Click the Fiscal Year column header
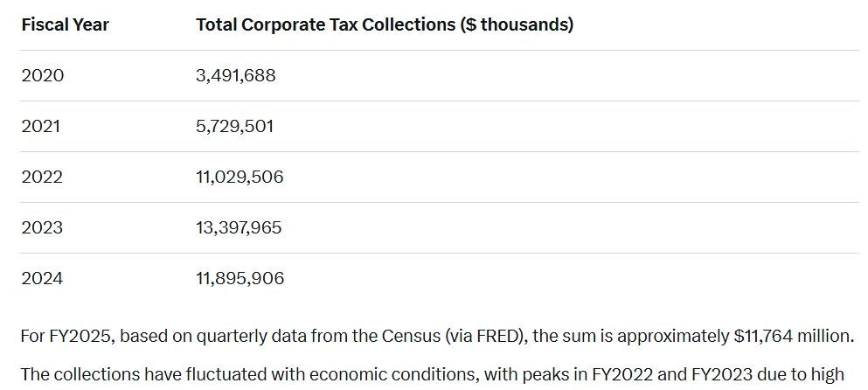 pos(65,24)
